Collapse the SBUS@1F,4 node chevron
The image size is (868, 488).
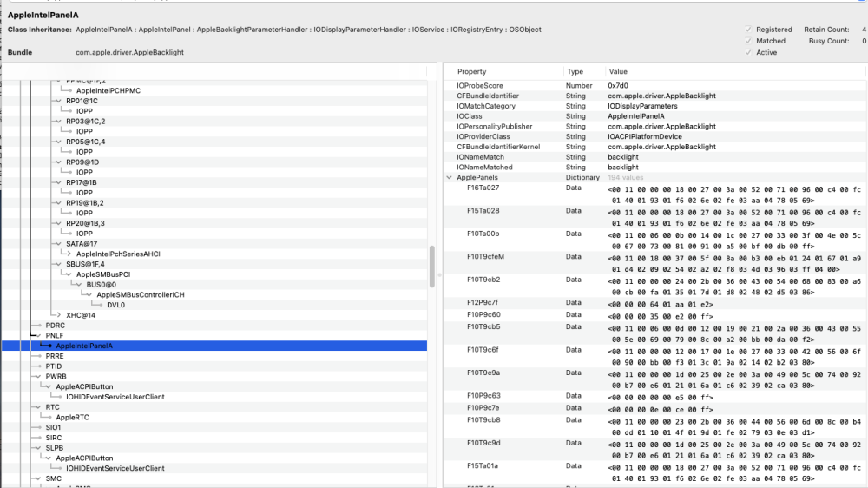58,264
